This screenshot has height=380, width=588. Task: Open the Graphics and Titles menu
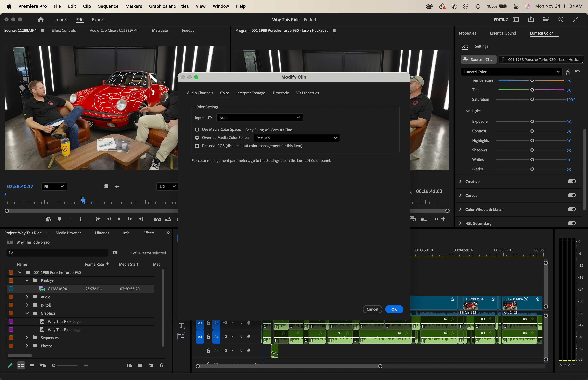(x=169, y=6)
